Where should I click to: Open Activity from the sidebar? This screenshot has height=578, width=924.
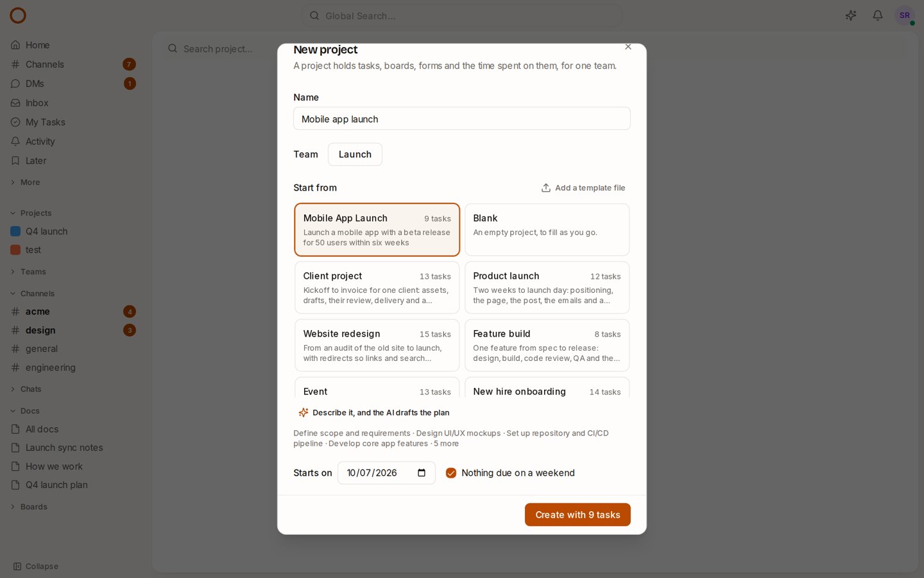(x=74, y=141)
